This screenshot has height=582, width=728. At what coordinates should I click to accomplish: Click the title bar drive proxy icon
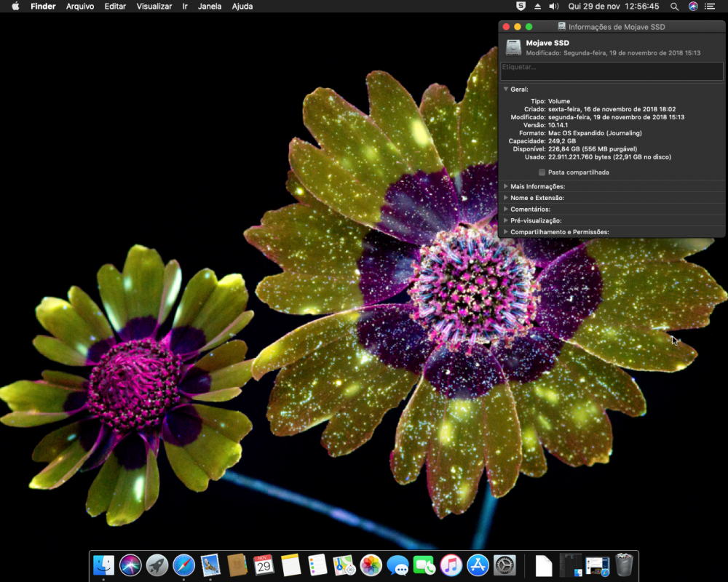(x=561, y=26)
